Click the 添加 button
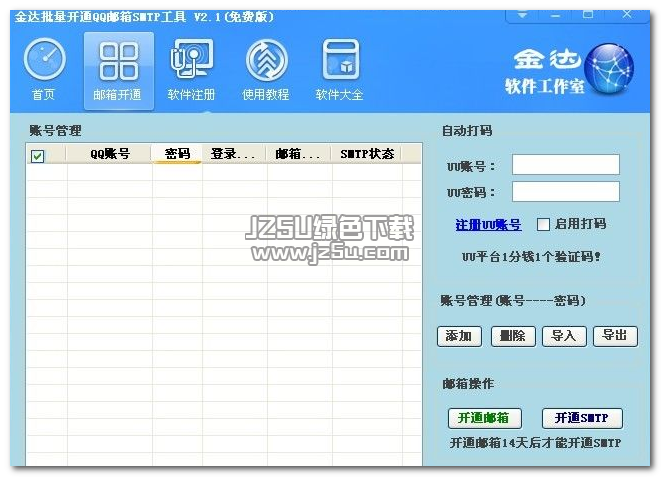 pyautogui.click(x=459, y=336)
